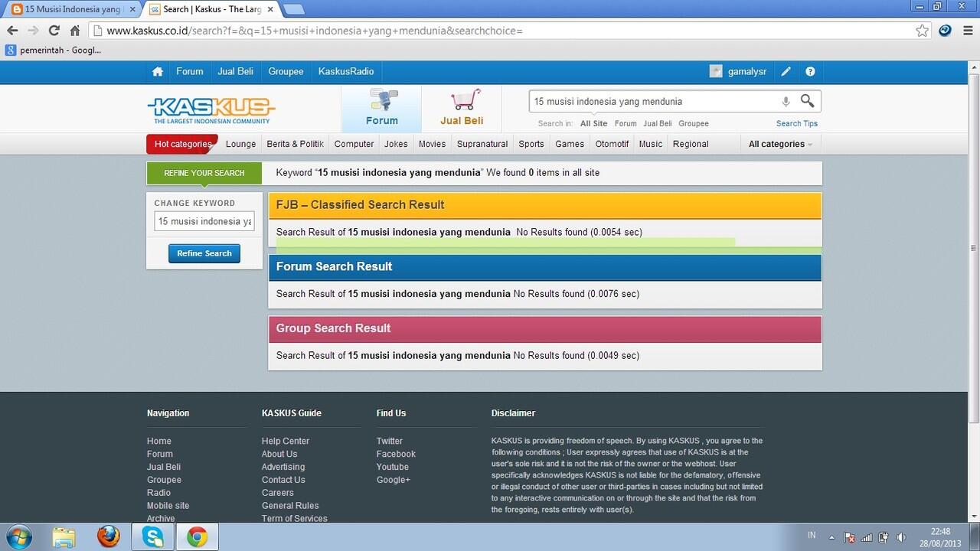Click the Refine Search button
The height and width of the screenshot is (551, 980).
[204, 253]
